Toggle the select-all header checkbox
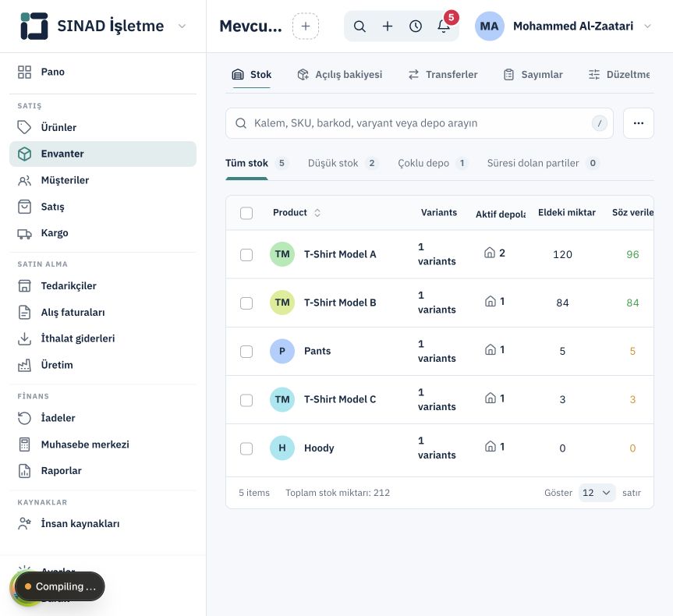673x616 pixels. 246,213
